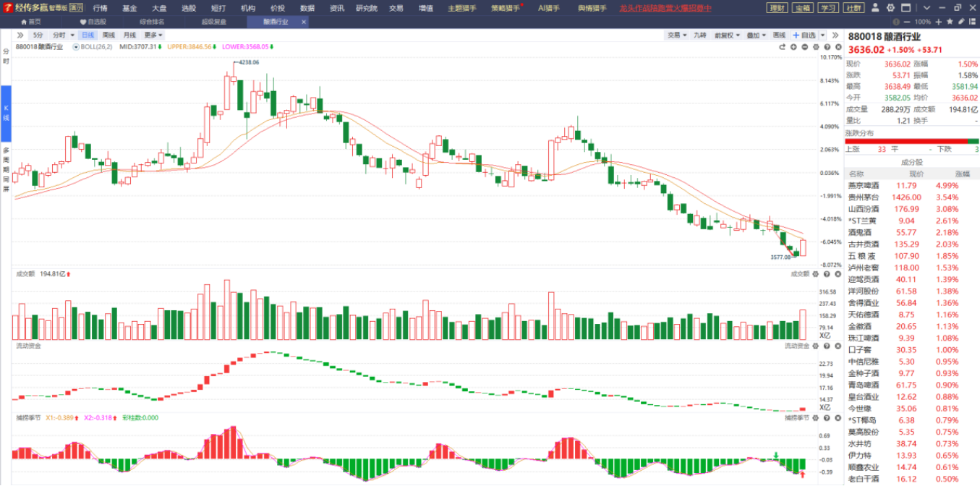Zoom out chart with minus circle icon
Screen dimensions: 980x486
coord(805,47)
